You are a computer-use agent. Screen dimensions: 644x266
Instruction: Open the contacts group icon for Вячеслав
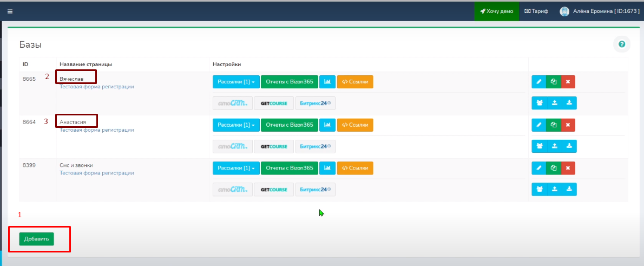[538, 103]
